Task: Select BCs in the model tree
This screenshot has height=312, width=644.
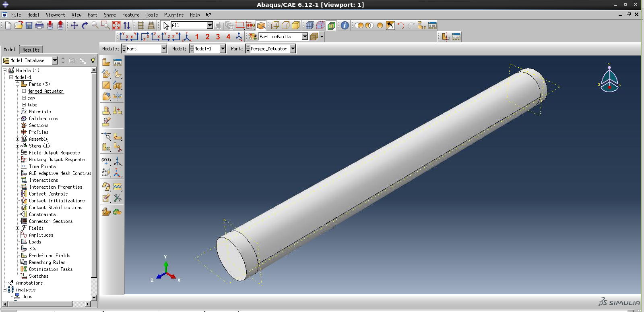Action: (x=33, y=249)
